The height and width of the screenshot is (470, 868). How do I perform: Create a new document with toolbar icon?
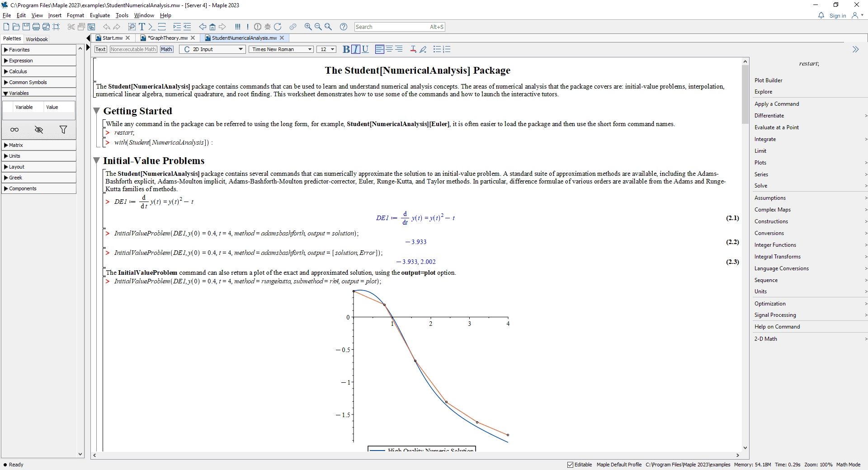tap(6, 27)
